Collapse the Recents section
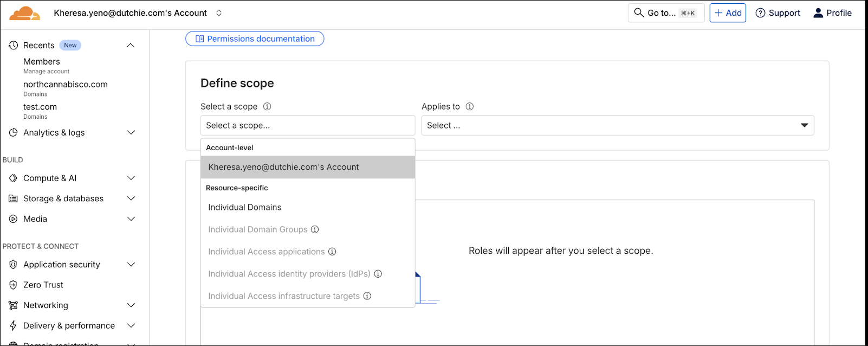Viewport: 868px width, 346px height. (131, 45)
